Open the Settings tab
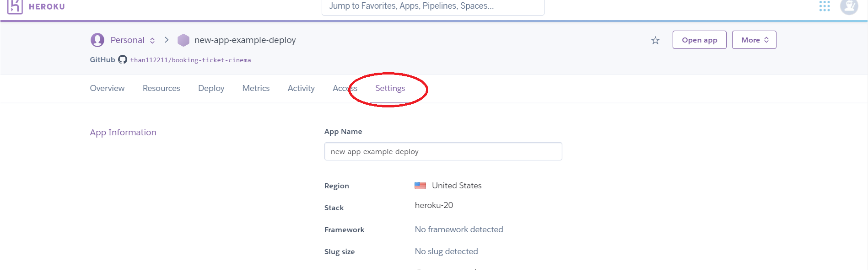868x277 pixels. [390, 88]
